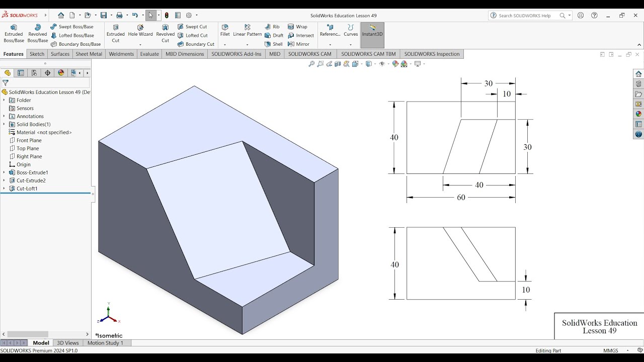Select the Boundary Cut command

click(196, 44)
